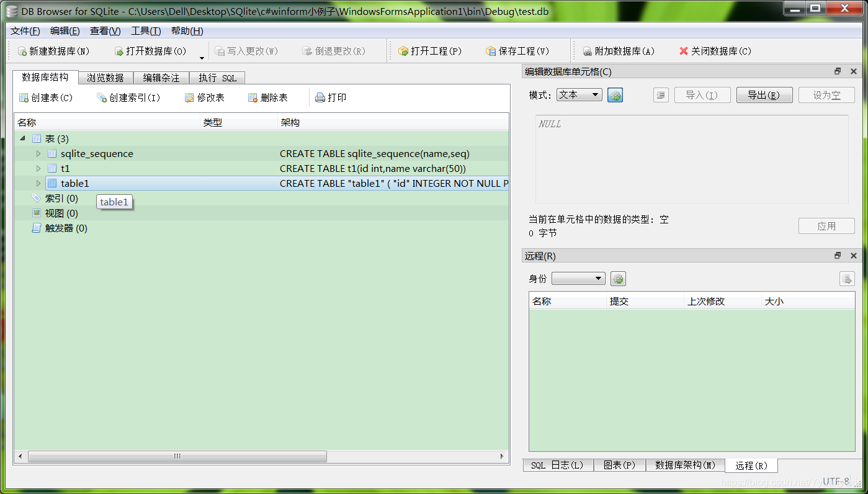Click push database icon in remote panel
This screenshot has width=868, height=494.
click(847, 279)
